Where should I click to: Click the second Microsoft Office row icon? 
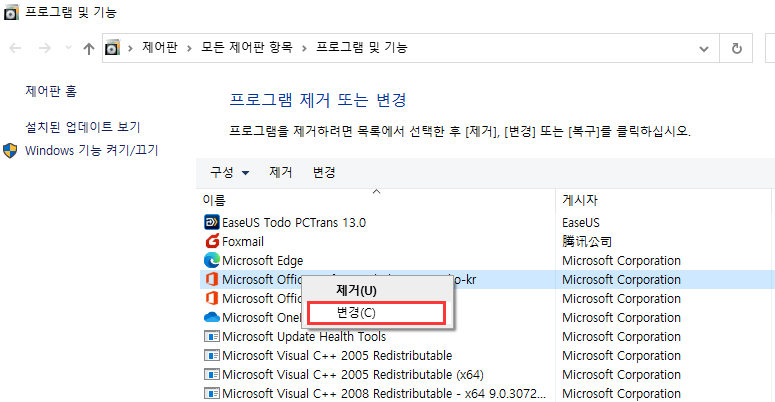click(212, 298)
